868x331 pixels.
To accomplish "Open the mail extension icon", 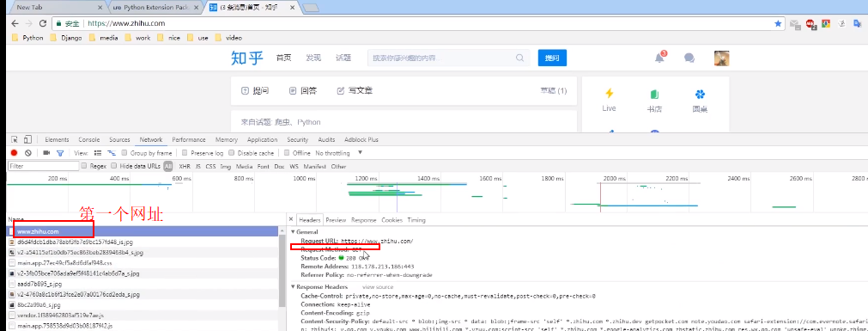I will pos(796,24).
